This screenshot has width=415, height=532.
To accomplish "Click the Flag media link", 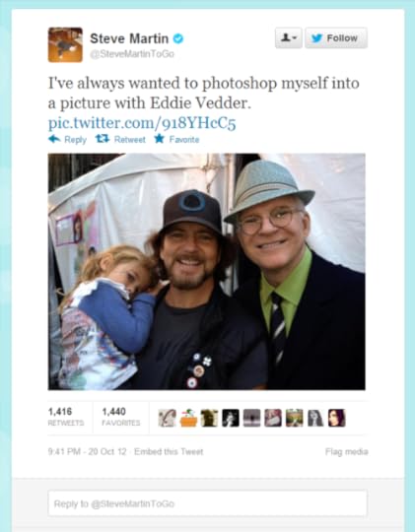I will (x=347, y=451).
